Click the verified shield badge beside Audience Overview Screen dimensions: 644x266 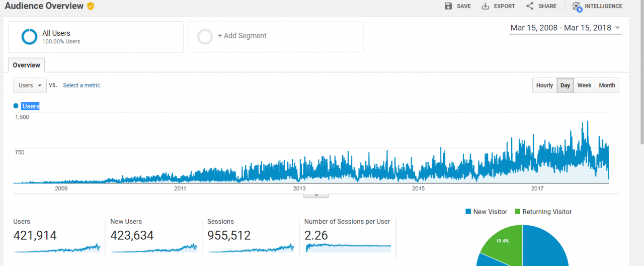(91, 6)
